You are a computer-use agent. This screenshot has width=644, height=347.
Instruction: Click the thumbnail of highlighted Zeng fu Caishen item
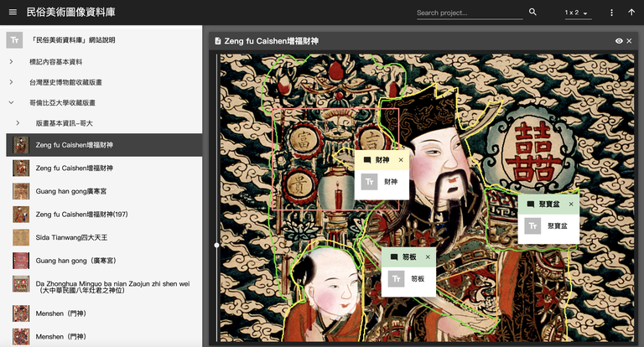click(20, 145)
